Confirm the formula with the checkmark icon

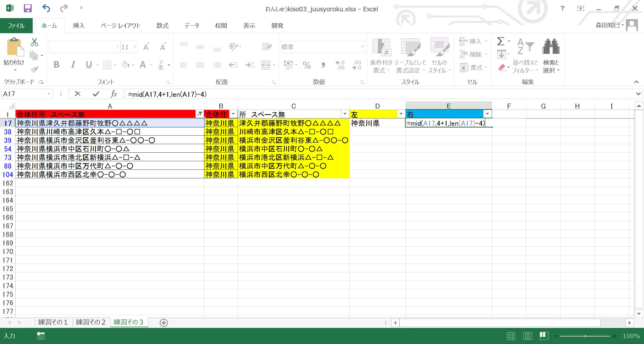tap(96, 94)
